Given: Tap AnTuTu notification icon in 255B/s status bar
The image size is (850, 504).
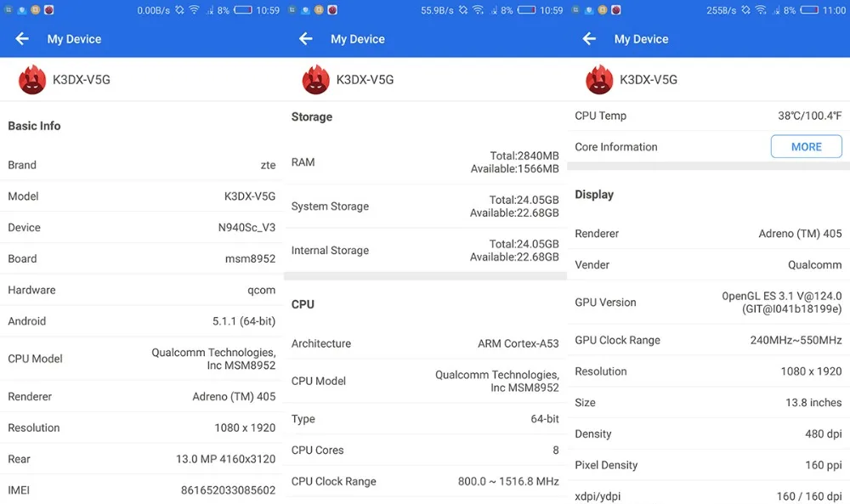Looking at the screenshot, I should pos(615,9).
